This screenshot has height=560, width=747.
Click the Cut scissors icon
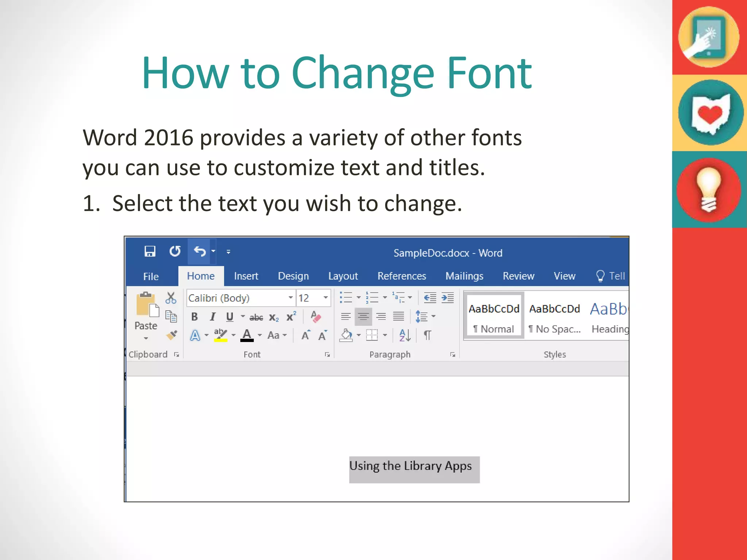click(170, 298)
